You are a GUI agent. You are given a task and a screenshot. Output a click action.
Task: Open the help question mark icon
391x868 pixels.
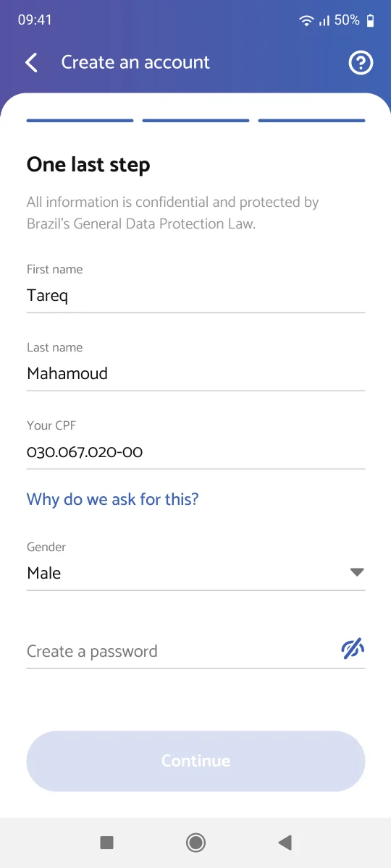pos(361,63)
